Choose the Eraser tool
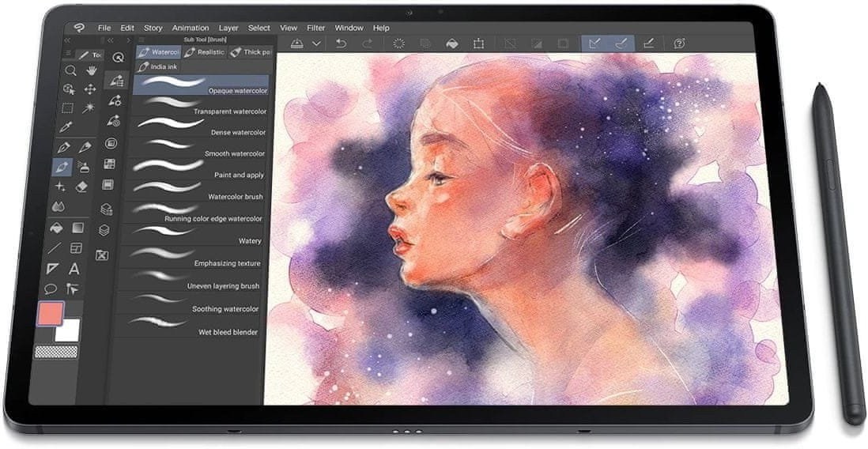The width and height of the screenshot is (868, 449). tap(81, 187)
